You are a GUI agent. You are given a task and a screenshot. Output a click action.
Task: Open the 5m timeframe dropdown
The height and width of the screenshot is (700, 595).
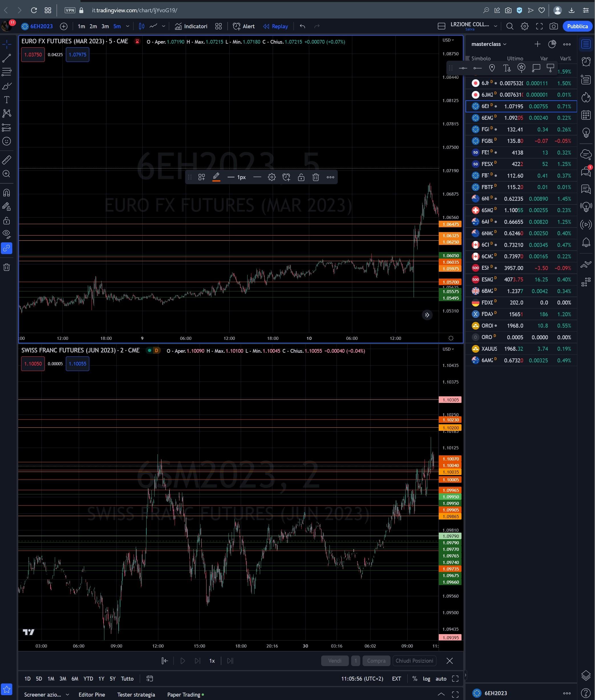pos(127,26)
